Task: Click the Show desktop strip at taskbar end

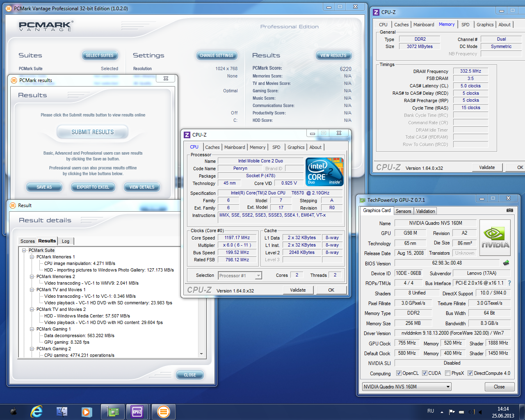Action: point(522,412)
